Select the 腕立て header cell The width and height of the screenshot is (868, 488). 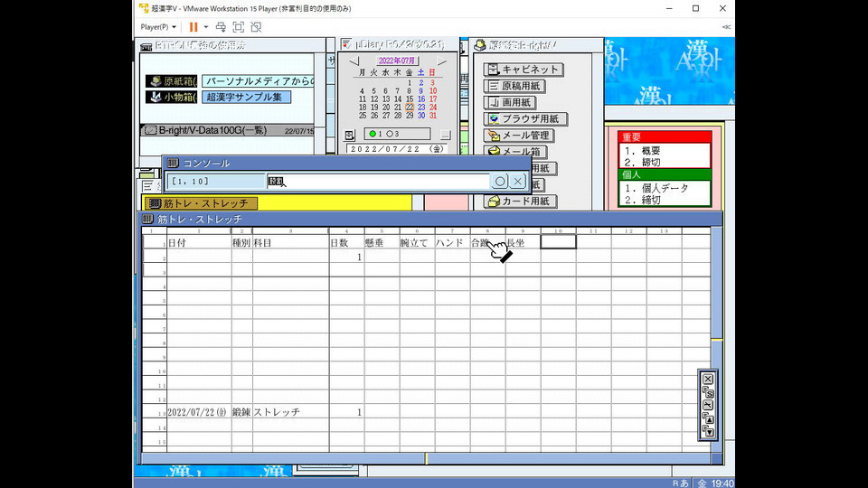pos(418,242)
